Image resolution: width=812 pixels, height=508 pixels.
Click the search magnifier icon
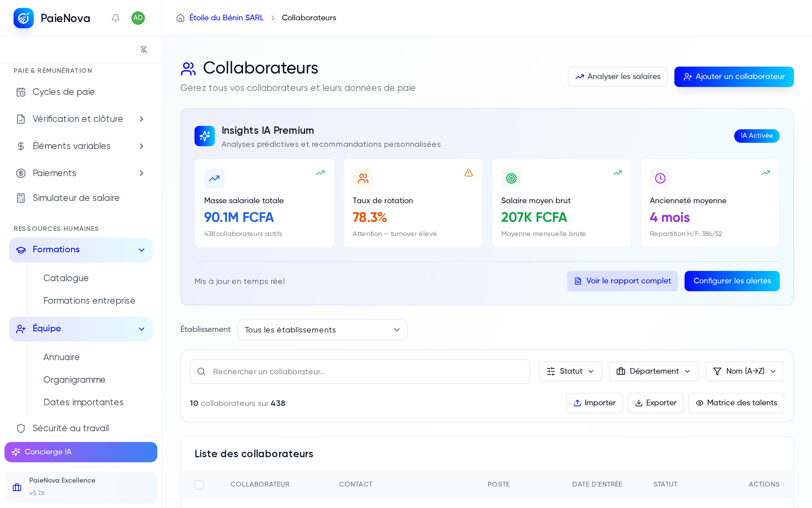(201, 371)
